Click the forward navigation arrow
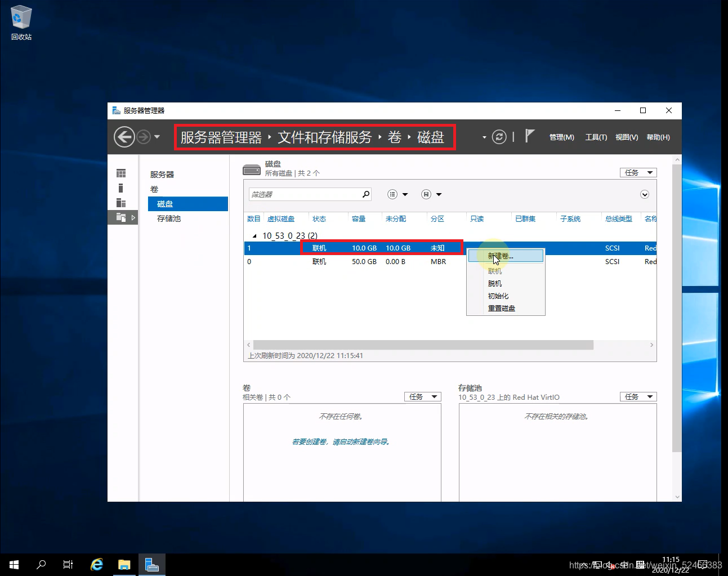728x576 pixels. click(x=144, y=137)
